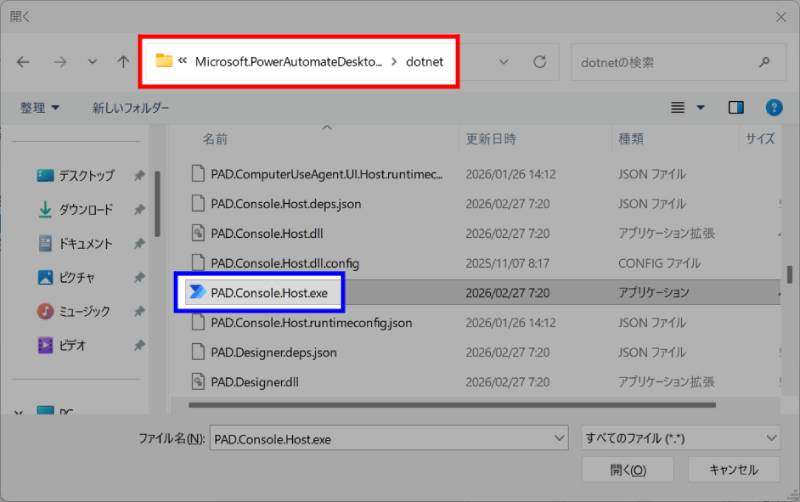Toggle the preview pane icon
The height and width of the screenshot is (502, 800).
point(736,107)
